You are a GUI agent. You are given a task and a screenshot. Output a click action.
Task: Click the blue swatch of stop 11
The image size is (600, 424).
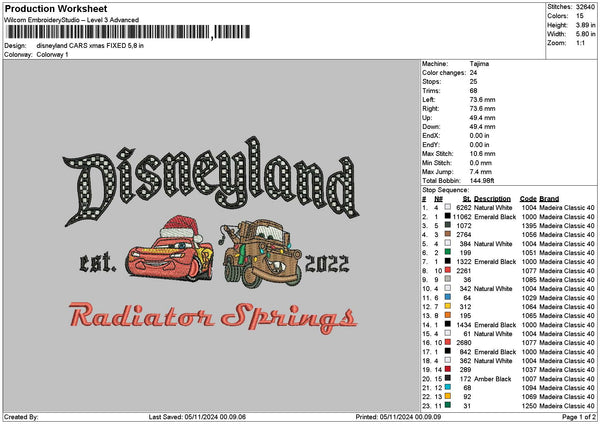(x=447, y=297)
